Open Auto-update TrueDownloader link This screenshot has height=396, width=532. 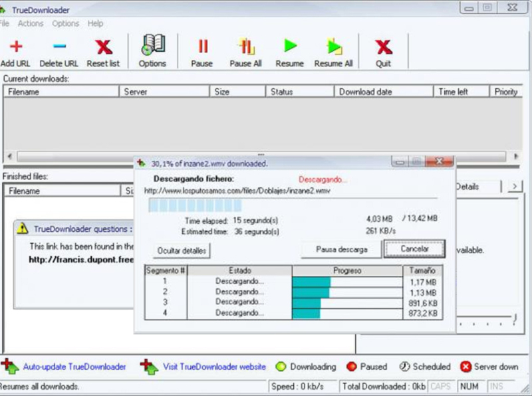click(x=74, y=367)
